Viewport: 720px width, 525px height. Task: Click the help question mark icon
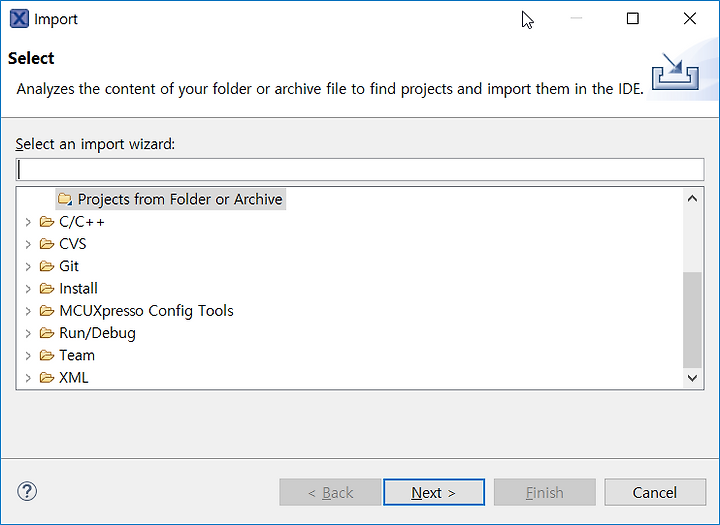point(27,491)
